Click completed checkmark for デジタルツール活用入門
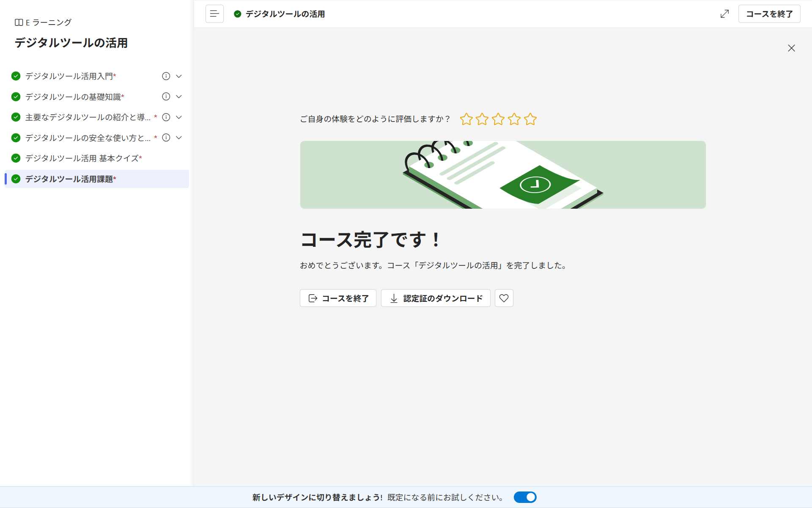This screenshot has height=508, width=812. tap(16, 76)
